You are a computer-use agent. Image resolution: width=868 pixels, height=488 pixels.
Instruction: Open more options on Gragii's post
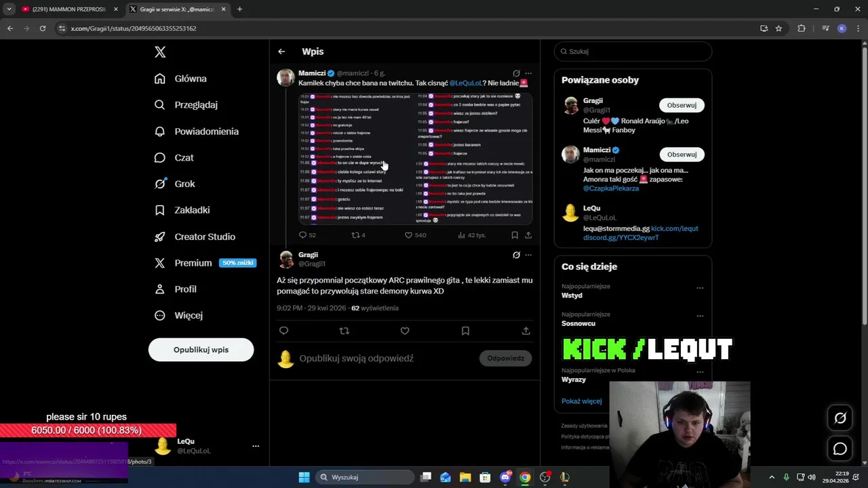pos(528,255)
